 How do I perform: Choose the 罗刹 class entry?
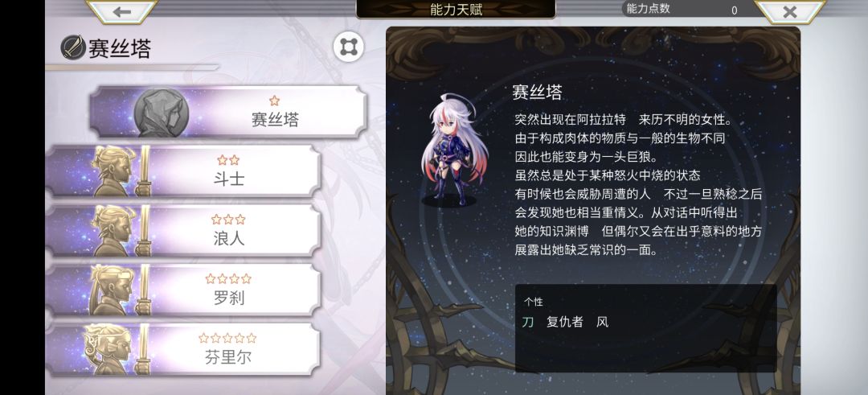tap(183, 290)
